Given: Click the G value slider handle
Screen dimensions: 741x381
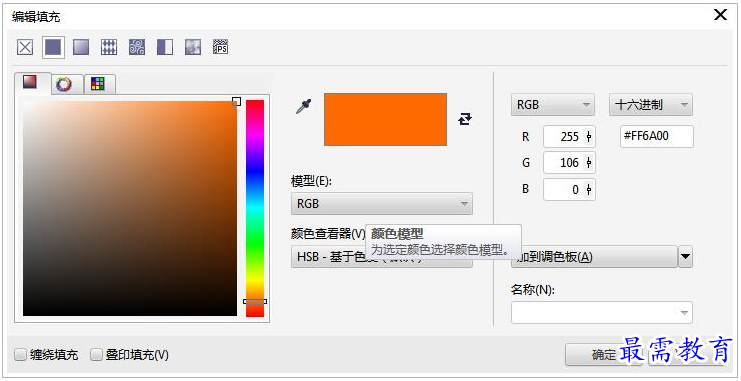Looking at the screenshot, I should tap(589, 163).
